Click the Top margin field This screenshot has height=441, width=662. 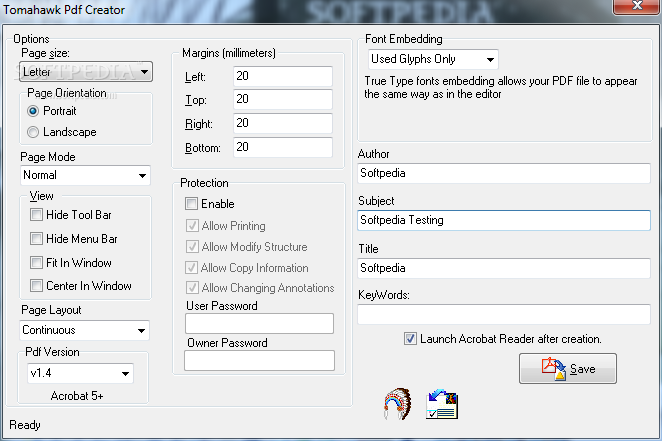click(x=283, y=100)
